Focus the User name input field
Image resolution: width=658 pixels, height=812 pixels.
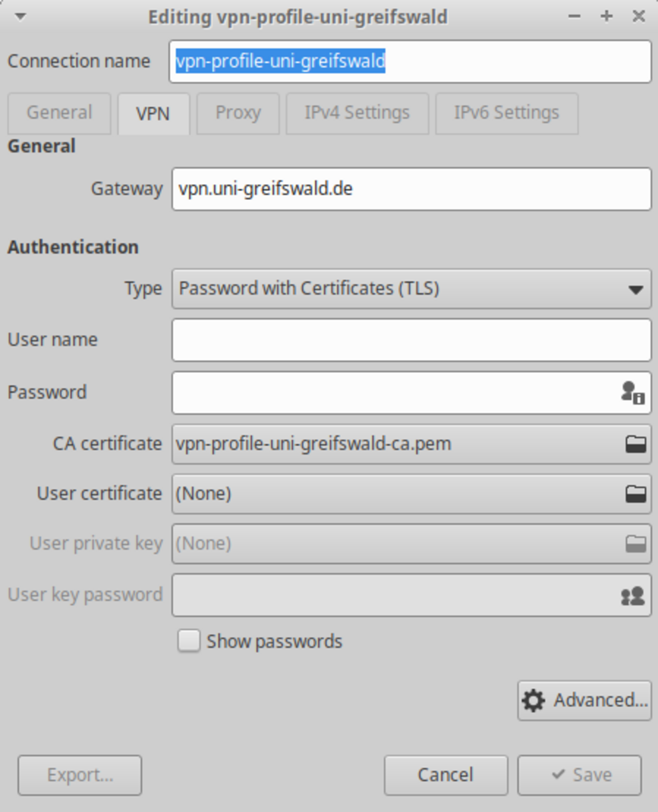coord(411,340)
